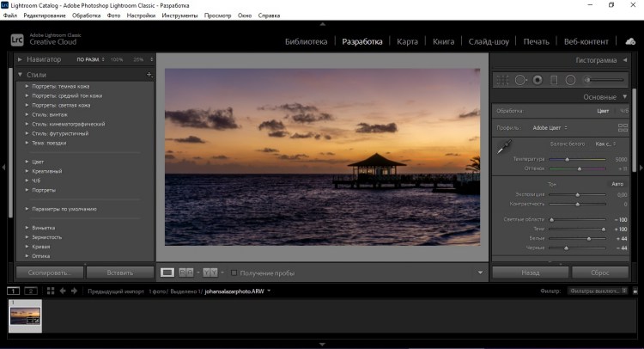Click the Lrc logo badge
Screen dimensions: 644x349
click(x=17, y=40)
